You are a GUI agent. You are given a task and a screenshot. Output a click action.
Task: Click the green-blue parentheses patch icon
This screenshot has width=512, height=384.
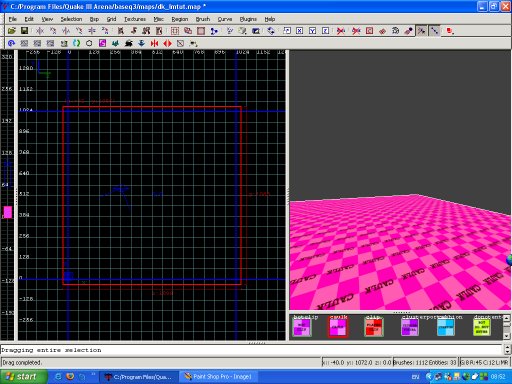[76, 43]
